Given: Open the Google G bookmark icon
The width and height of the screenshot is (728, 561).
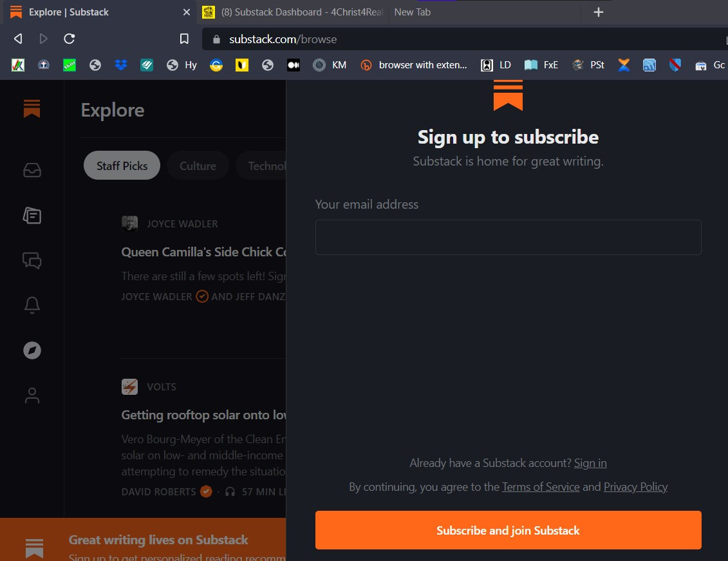Looking at the screenshot, I should click(216, 65).
